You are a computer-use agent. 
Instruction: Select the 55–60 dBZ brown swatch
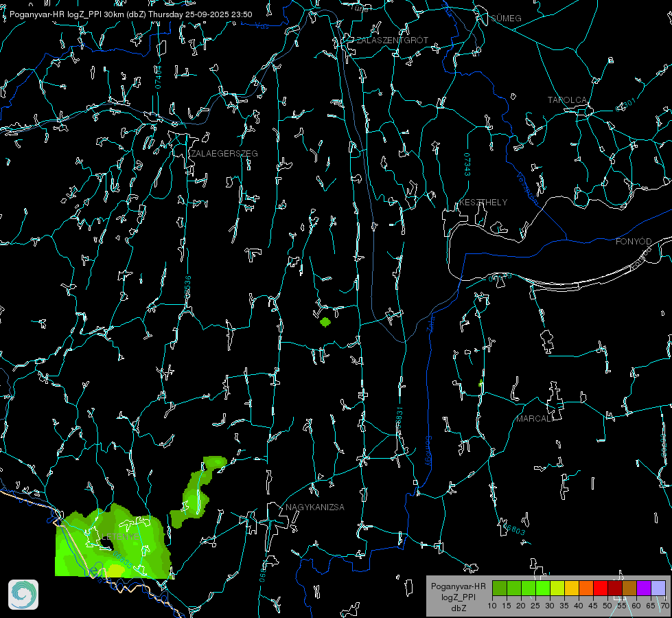tap(629, 588)
